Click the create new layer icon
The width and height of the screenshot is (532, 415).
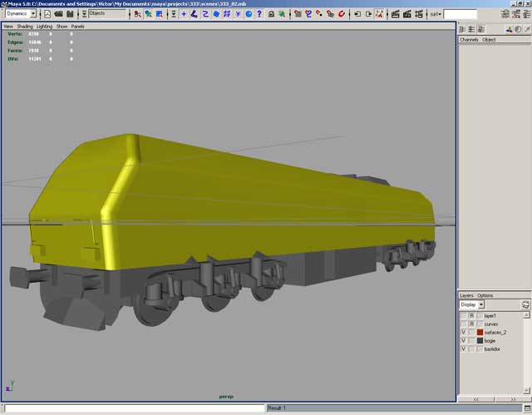pyautogui.click(x=525, y=305)
